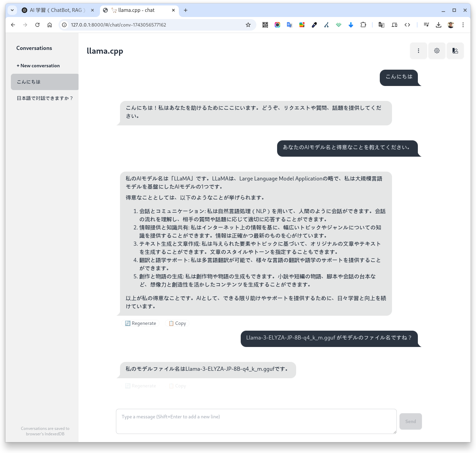
Task: Go forward in browser history
Action: coord(25,25)
